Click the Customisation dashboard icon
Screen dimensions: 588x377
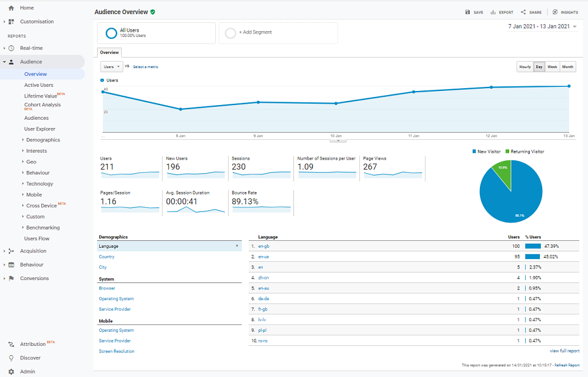[11, 22]
